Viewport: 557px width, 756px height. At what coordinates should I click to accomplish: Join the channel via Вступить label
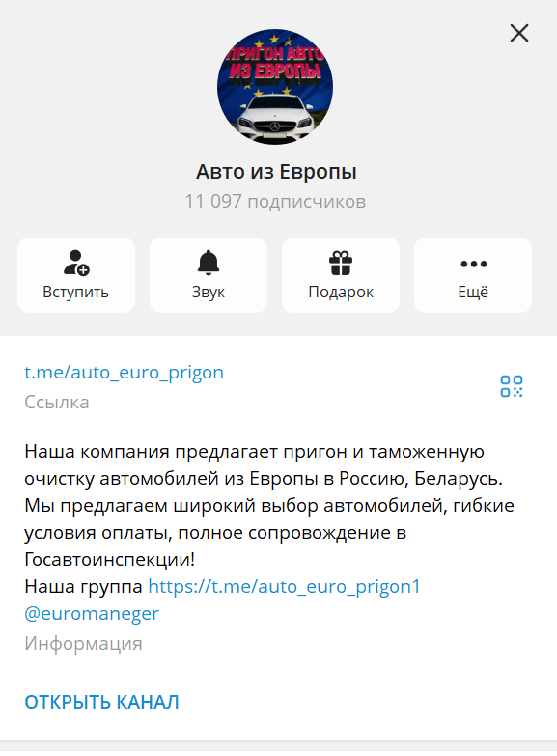point(75,293)
